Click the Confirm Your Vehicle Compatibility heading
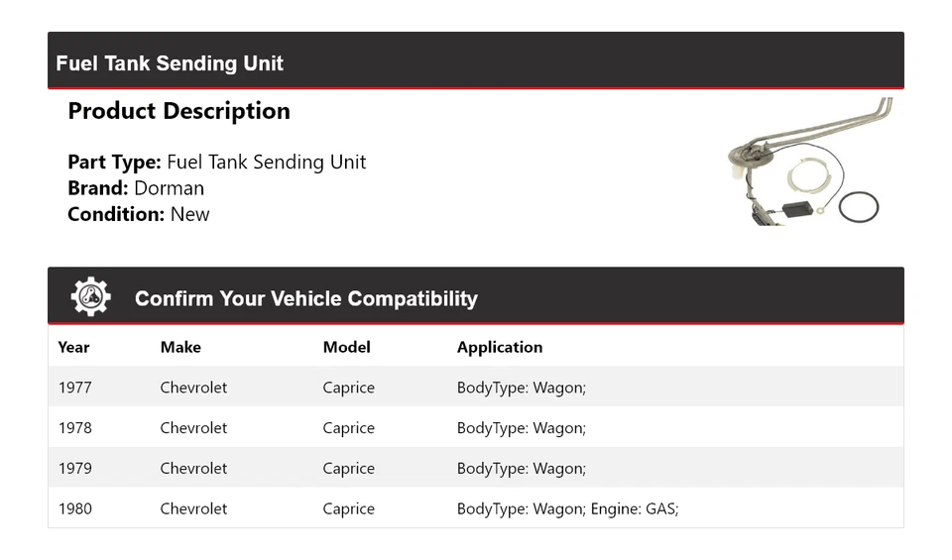The height and width of the screenshot is (560, 952). (x=305, y=298)
